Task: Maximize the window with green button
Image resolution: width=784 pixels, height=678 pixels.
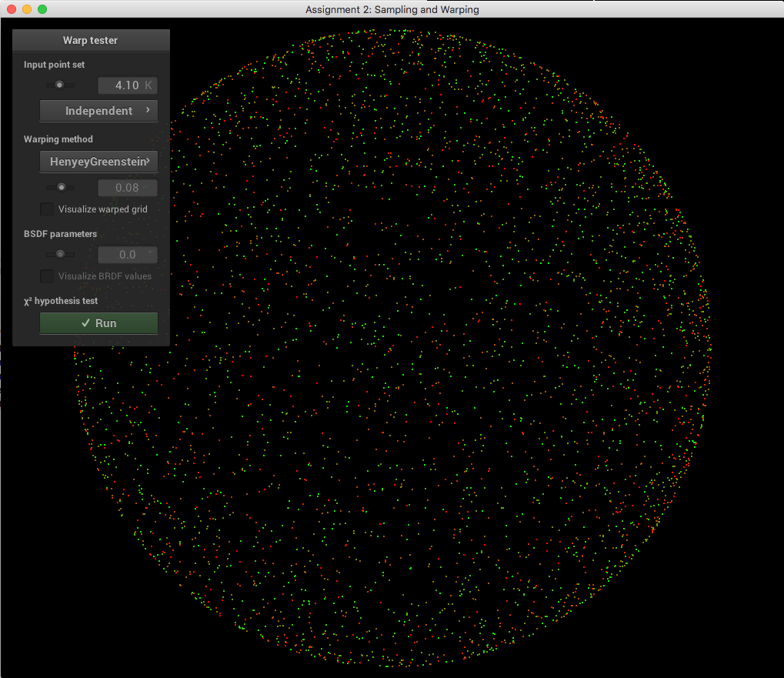Action: (x=42, y=9)
